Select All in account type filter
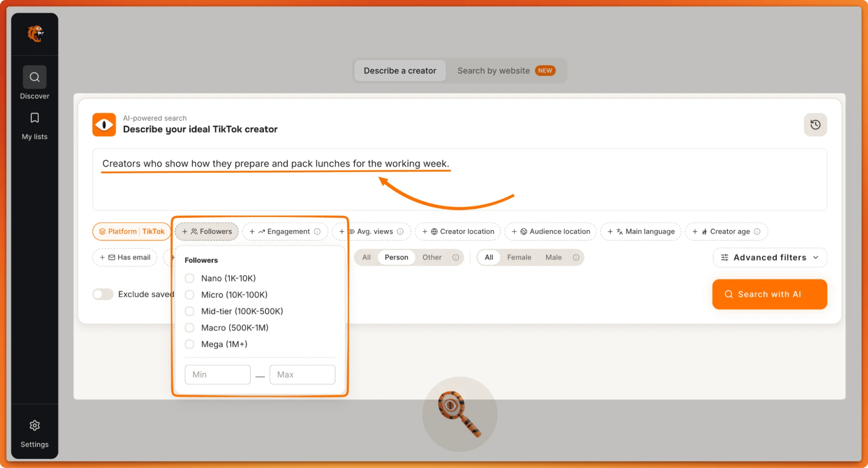 point(366,257)
